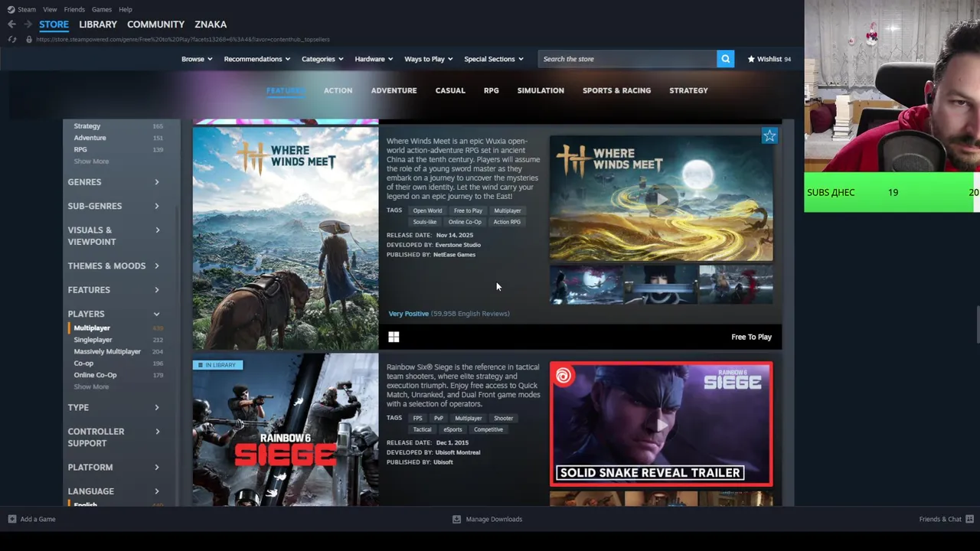Click the Ubisoft logo on Siege trailer
This screenshot has height=551, width=980.
pyautogui.click(x=564, y=376)
